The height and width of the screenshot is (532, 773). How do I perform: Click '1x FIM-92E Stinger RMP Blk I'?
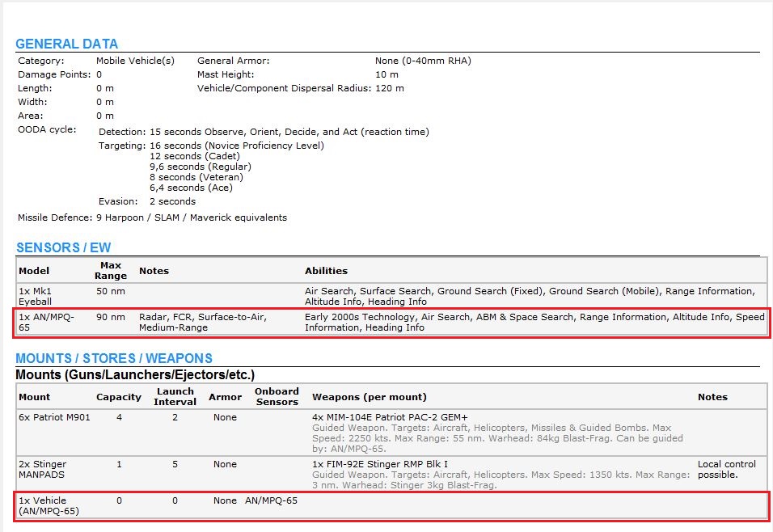tap(379, 464)
